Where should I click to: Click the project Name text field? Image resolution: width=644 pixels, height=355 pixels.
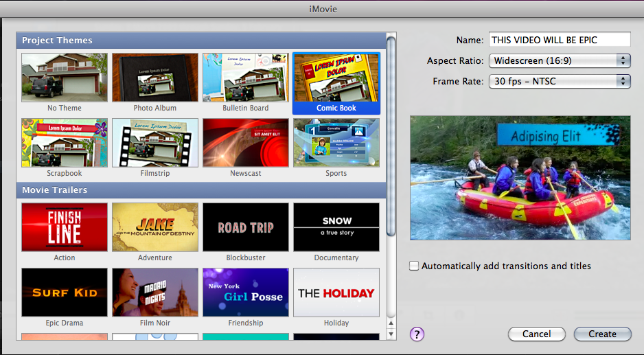559,40
